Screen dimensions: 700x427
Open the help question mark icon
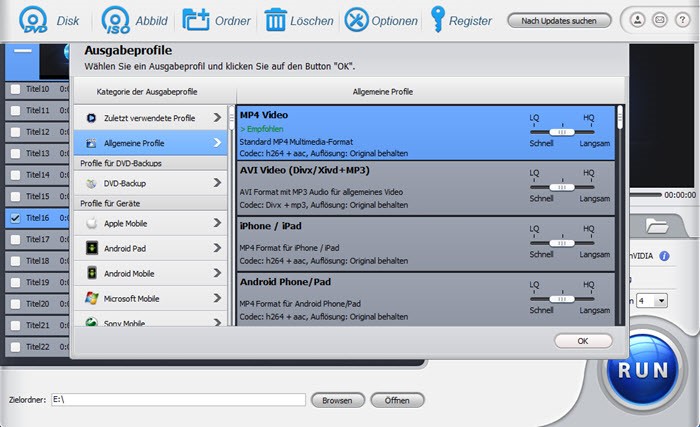click(682, 20)
